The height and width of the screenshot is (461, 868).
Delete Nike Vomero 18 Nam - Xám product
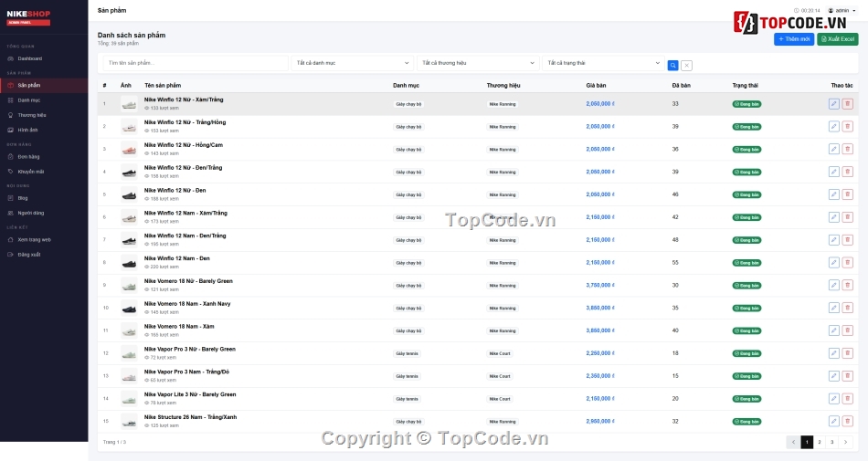pos(847,330)
